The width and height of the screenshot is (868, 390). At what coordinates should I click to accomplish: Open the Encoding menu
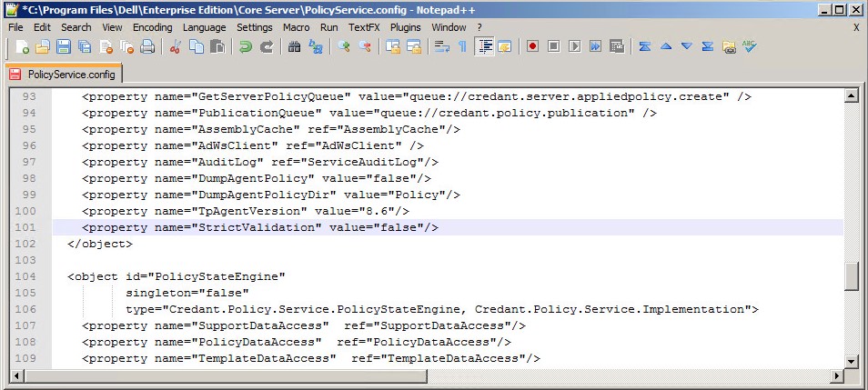(x=152, y=27)
